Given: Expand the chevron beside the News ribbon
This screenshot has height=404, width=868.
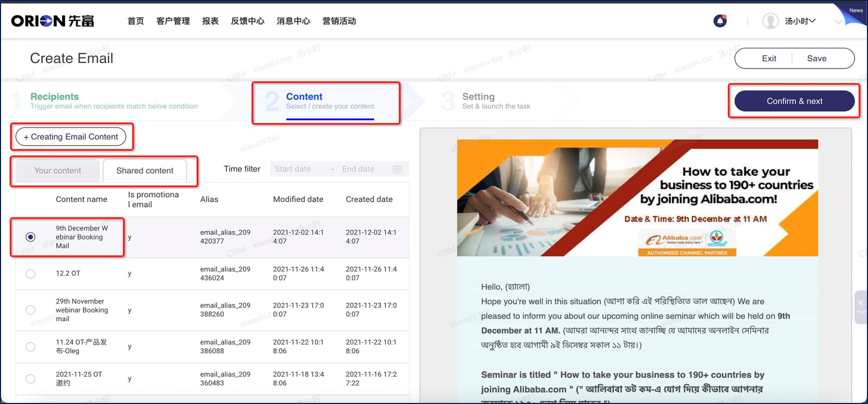Looking at the screenshot, I should 838,22.
